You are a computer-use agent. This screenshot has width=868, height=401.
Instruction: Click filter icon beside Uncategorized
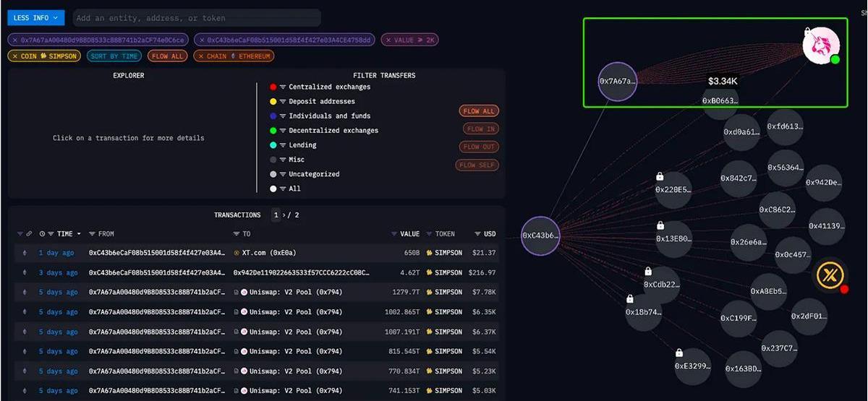pyautogui.click(x=283, y=174)
